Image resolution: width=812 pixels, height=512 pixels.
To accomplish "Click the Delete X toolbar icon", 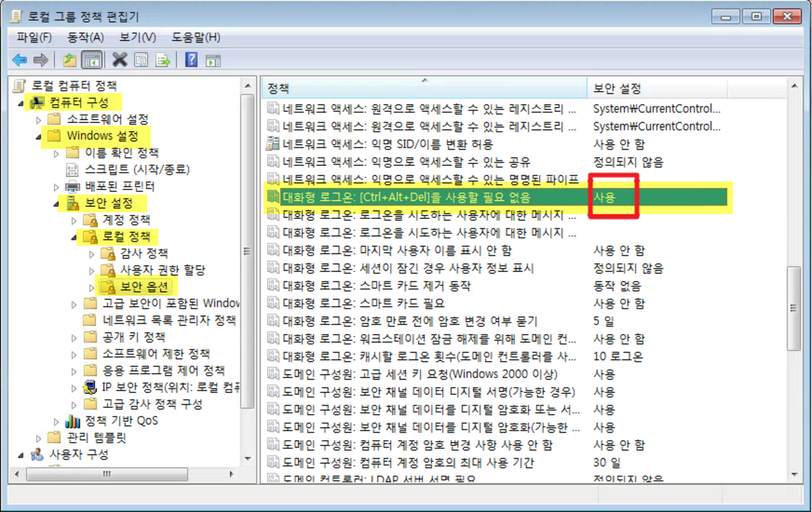I will (120, 60).
